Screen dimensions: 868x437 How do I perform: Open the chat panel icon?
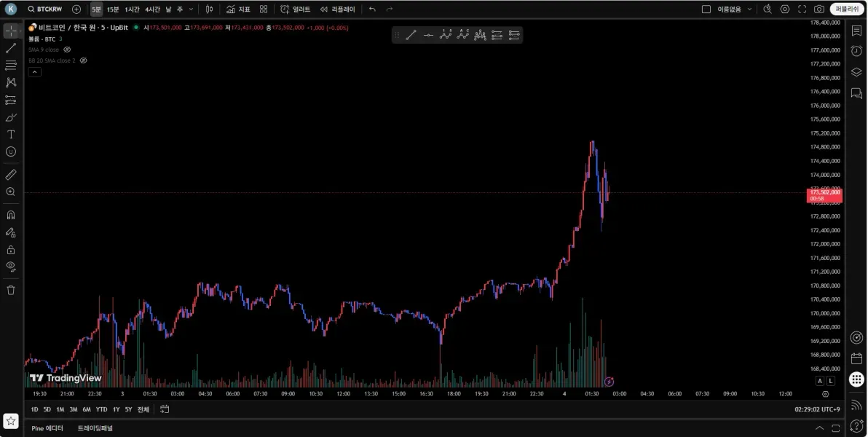pyautogui.click(x=856, y=93)
